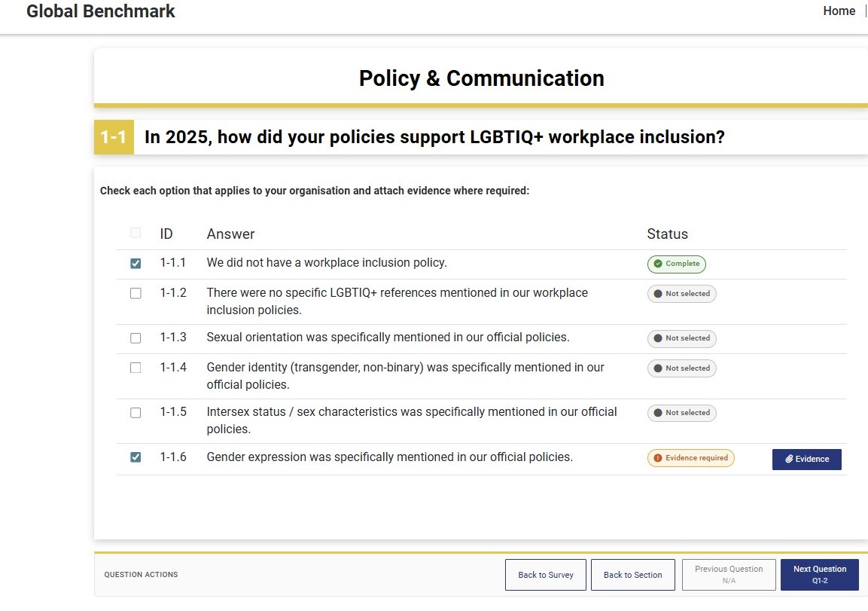Click the Global Benchmark site title
This screenshot has width=868, height=611.
pos(101,11)
